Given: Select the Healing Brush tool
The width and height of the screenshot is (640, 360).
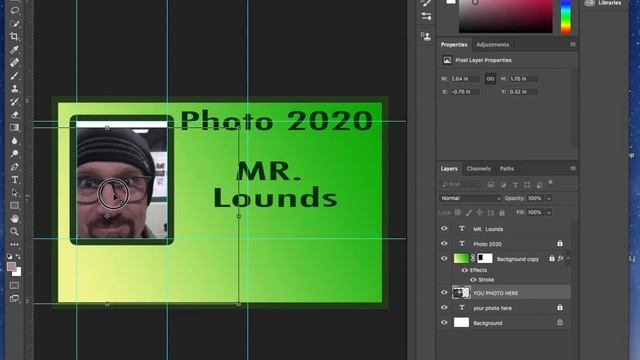Looking at the screenshot, I should click(x=15, y=62).
